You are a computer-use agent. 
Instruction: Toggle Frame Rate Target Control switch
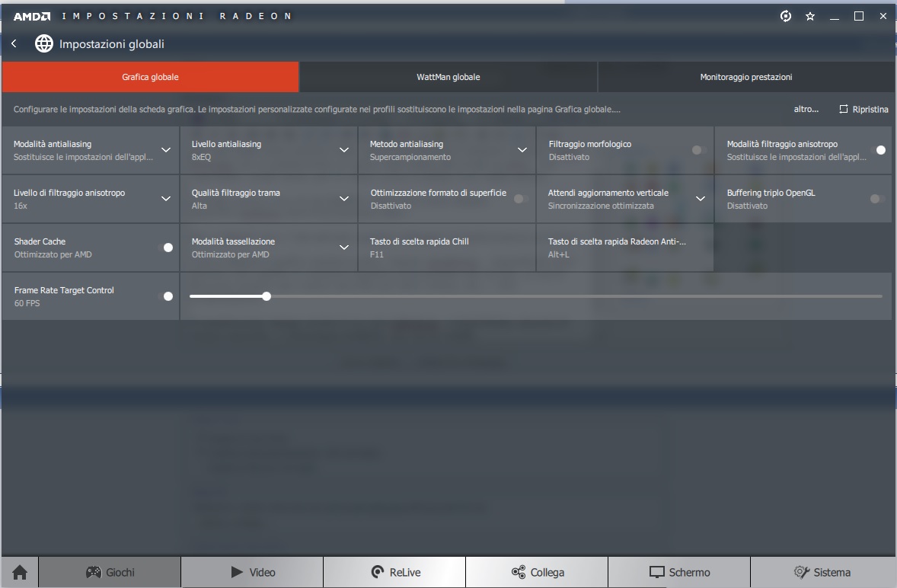coord(165,296)
